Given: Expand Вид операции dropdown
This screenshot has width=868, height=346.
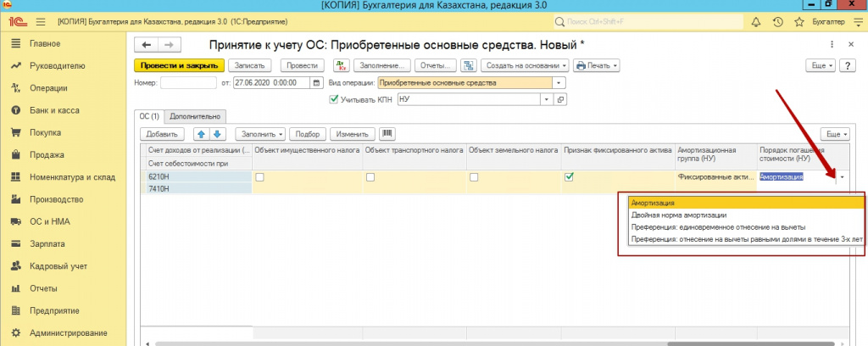Looking at the screenshot, I should (559, 83).
